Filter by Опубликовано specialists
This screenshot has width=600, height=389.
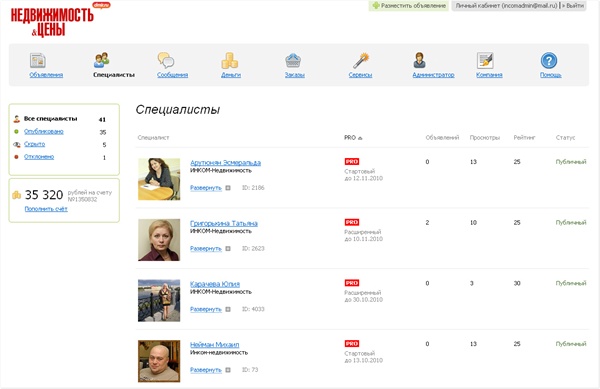(44, 132)
